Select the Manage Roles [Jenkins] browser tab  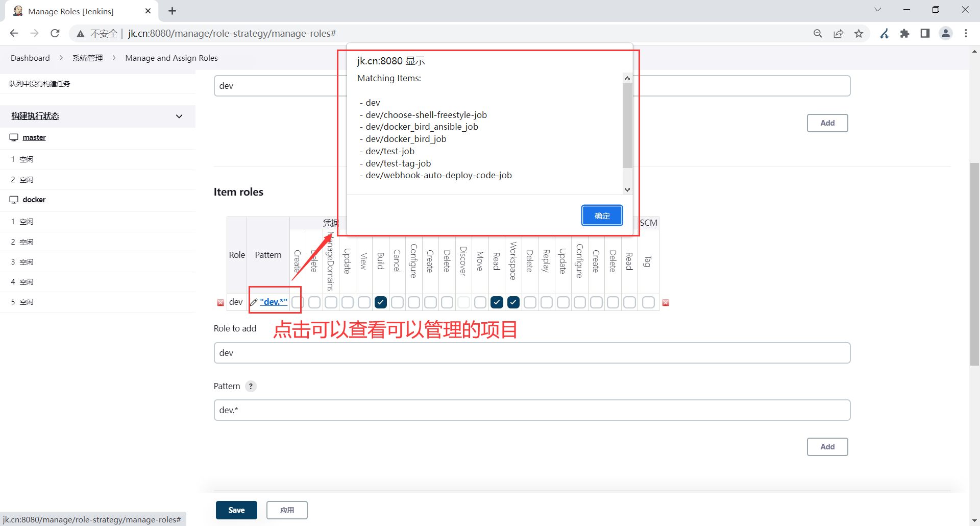click(x=82, y=11)
